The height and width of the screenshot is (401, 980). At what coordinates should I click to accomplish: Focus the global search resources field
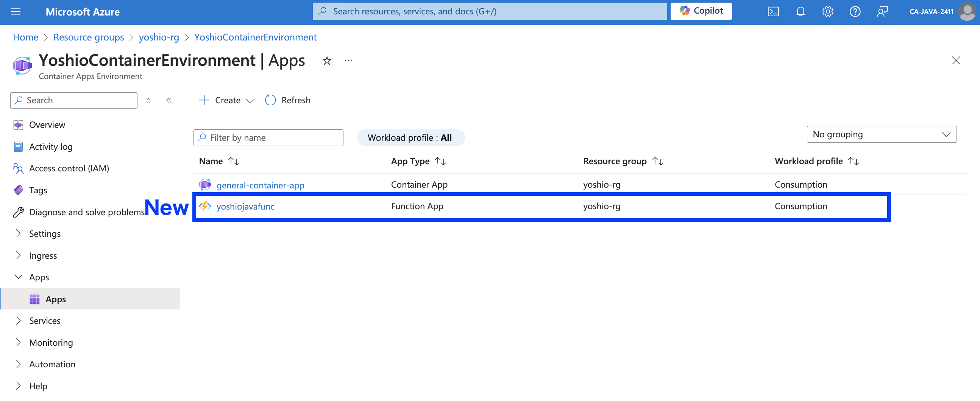point(490,11)
